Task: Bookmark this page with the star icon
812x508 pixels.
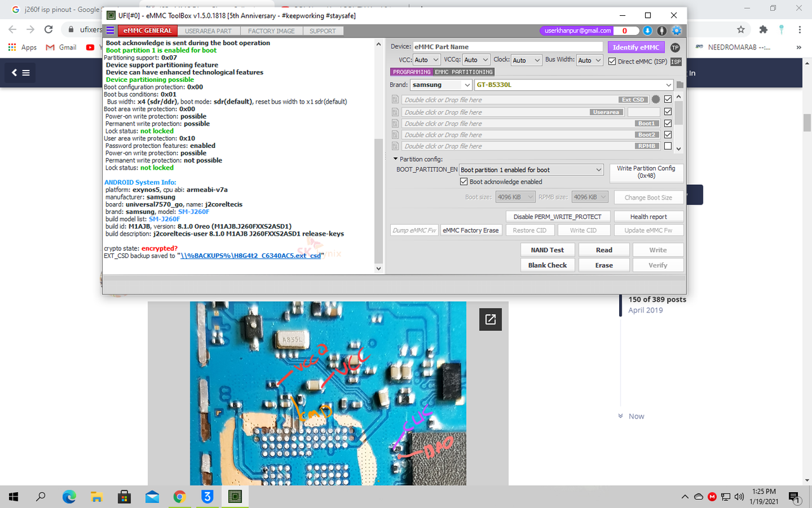Action: click(741, 29)
